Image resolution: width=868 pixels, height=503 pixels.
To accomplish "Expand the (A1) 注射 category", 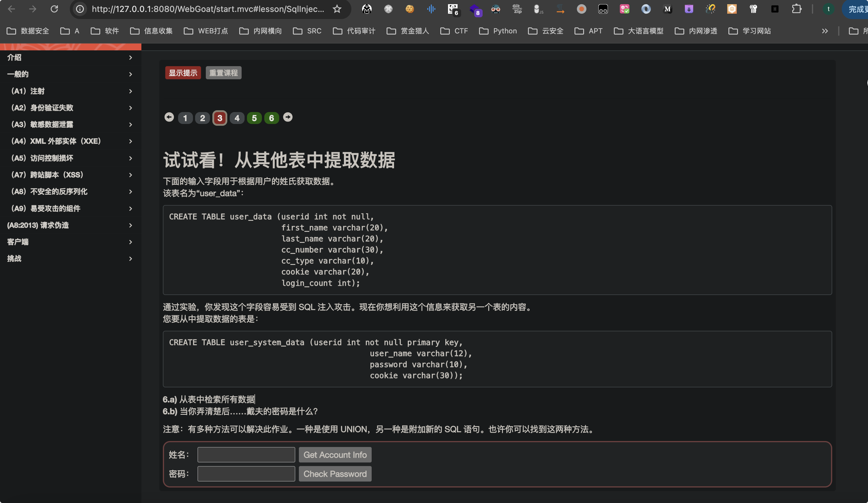I will (71, 91).
